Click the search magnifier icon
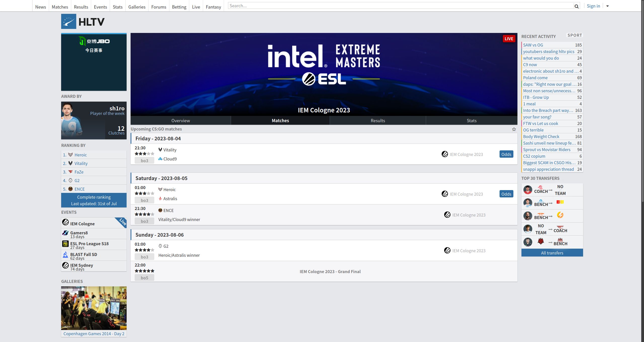The width and height of the screenshot is (644, 342). tap(576, 6)
